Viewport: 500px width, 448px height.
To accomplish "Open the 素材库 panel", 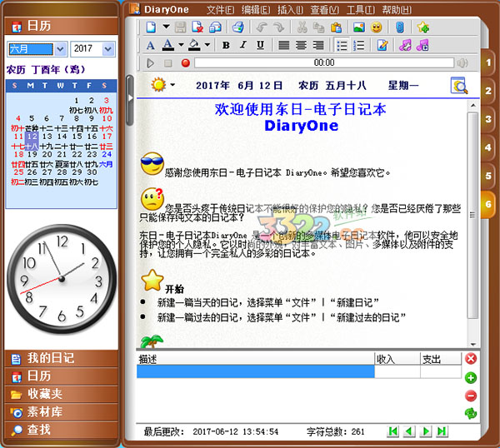I will click(44, 411).
